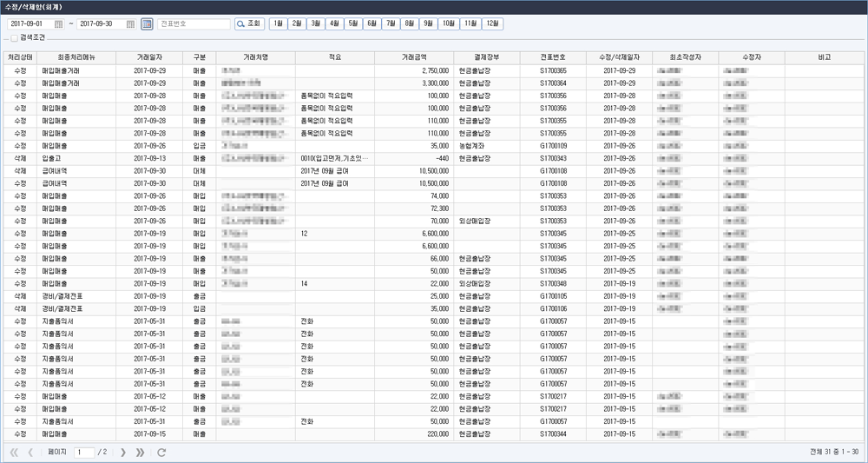868x463 pixels.
Task: Select voucher number S1700344 cell
Action: pyautogui.click(x=553, y=434)
